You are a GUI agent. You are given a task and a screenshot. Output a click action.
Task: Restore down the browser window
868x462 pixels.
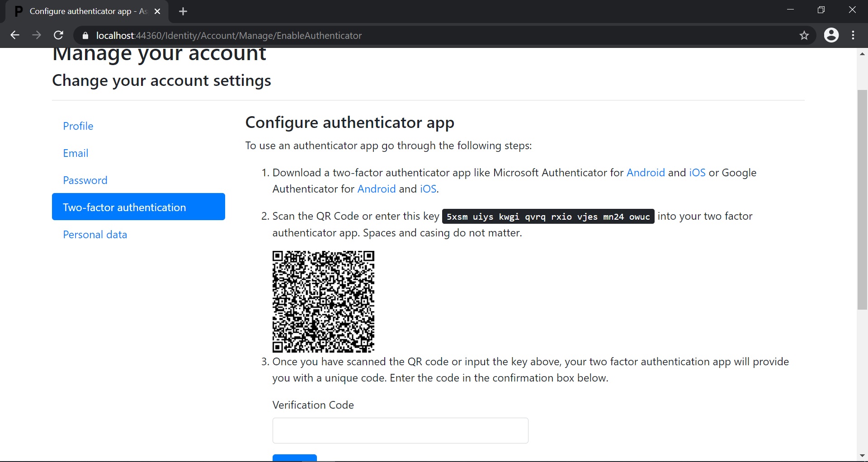tap(821, 10)
